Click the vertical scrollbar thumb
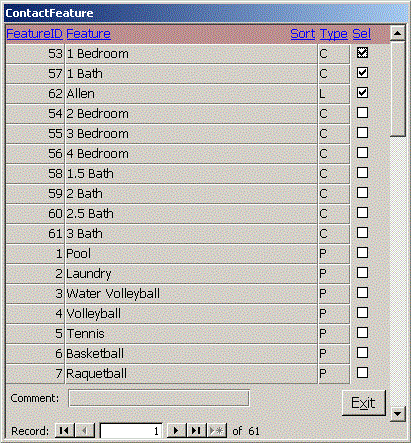The image size is (411, 443). 397,88
